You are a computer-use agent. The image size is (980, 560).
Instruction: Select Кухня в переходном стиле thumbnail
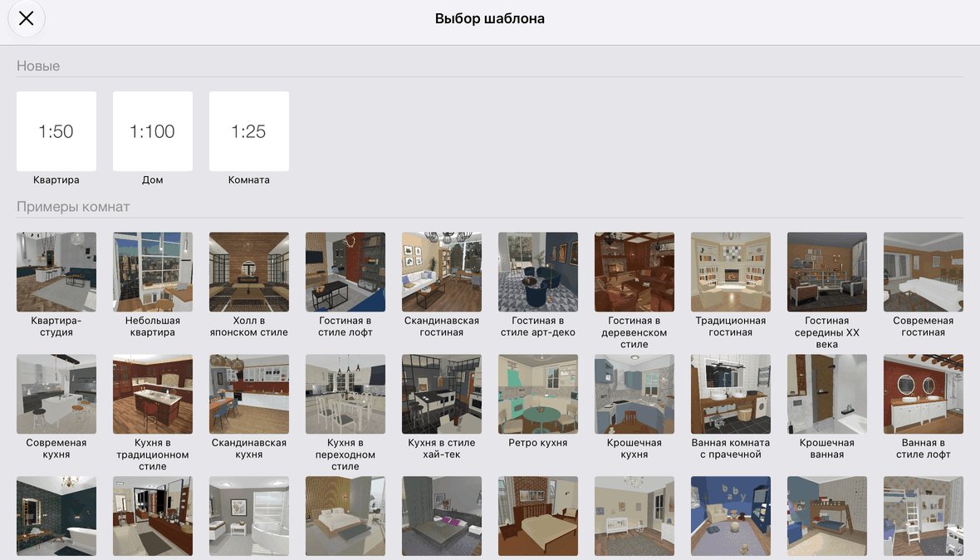coord(345,394)
